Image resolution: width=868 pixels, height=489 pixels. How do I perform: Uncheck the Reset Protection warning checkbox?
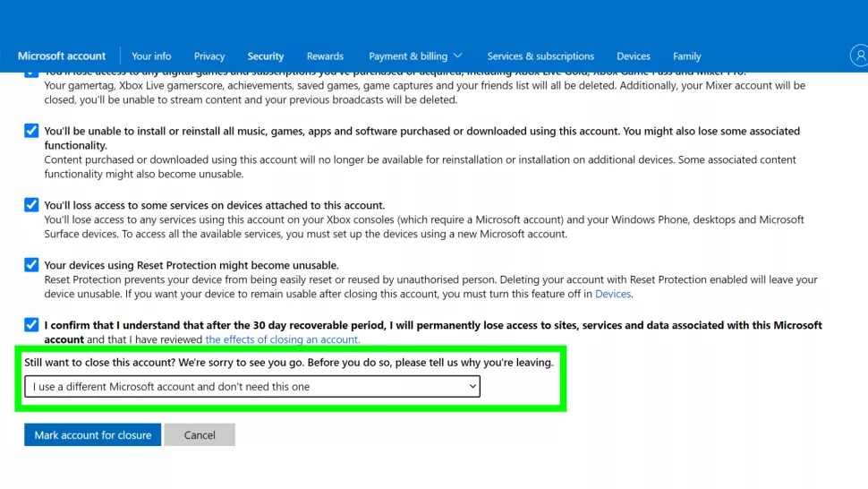point(31,265)
